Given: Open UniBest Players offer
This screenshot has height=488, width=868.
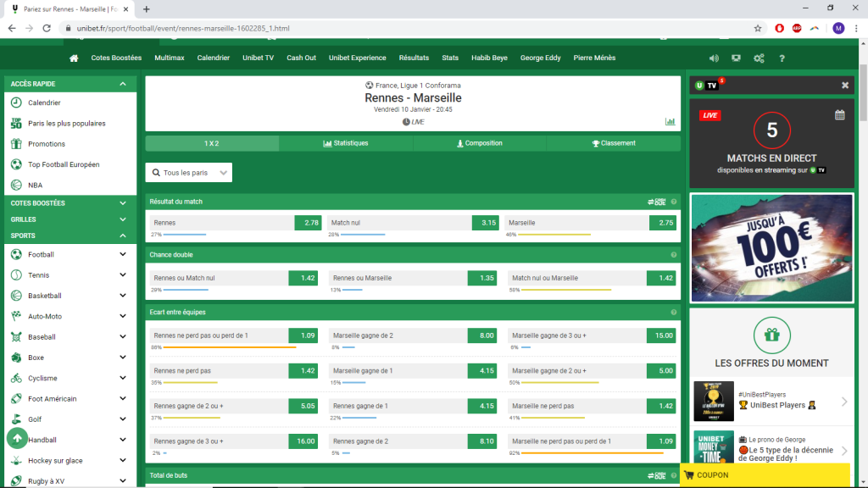Looking at the screenshot, I should tap(771, 401).
